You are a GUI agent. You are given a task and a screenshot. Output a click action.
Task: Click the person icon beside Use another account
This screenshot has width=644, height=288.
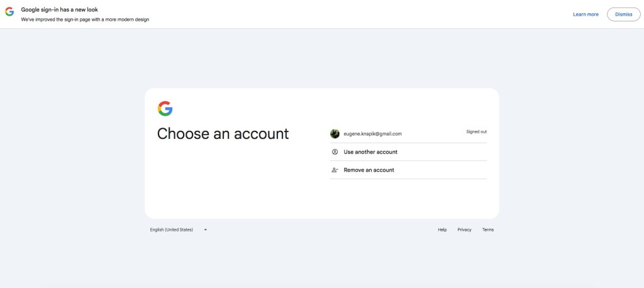point(335,152)
